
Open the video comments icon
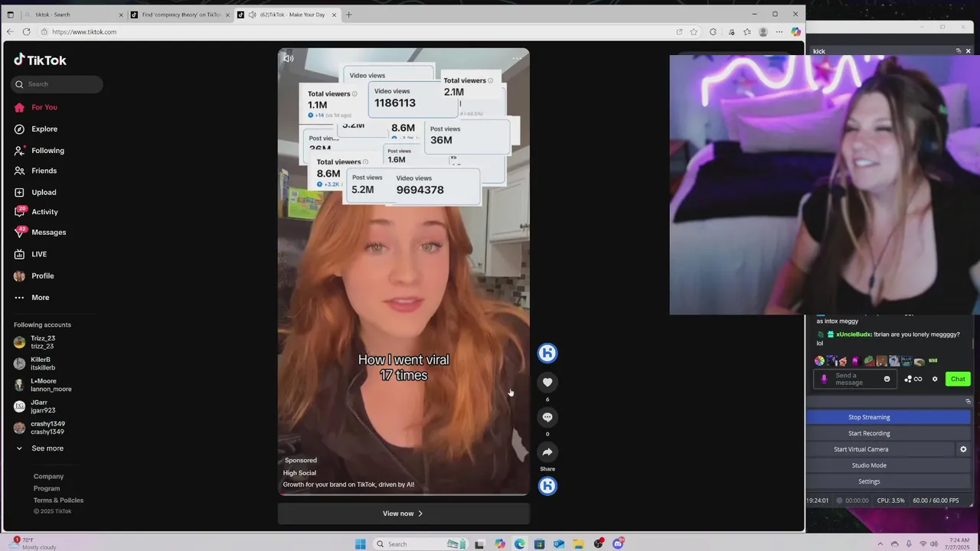click(x=547, y=417)
